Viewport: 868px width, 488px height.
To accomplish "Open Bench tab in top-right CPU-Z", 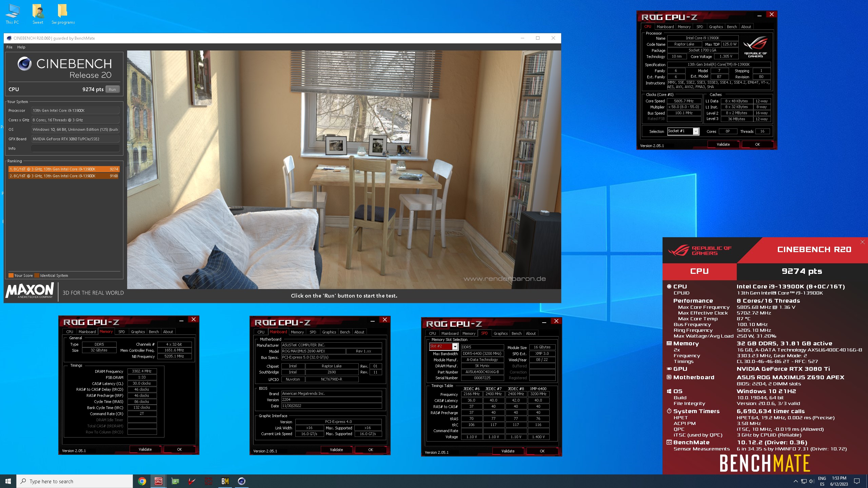I will pos(732,27).
